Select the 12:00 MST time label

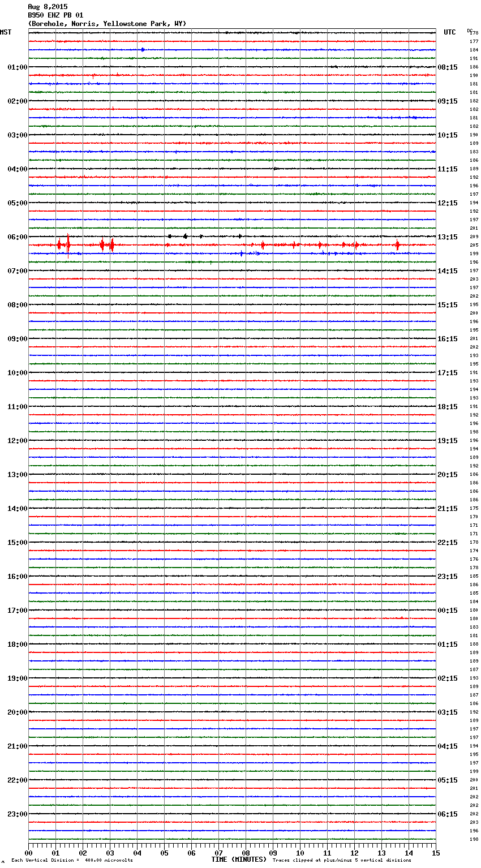point(18,441)
